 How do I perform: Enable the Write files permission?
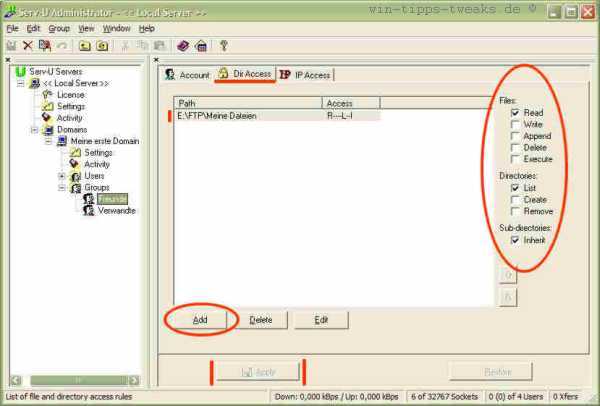point(515,124)
